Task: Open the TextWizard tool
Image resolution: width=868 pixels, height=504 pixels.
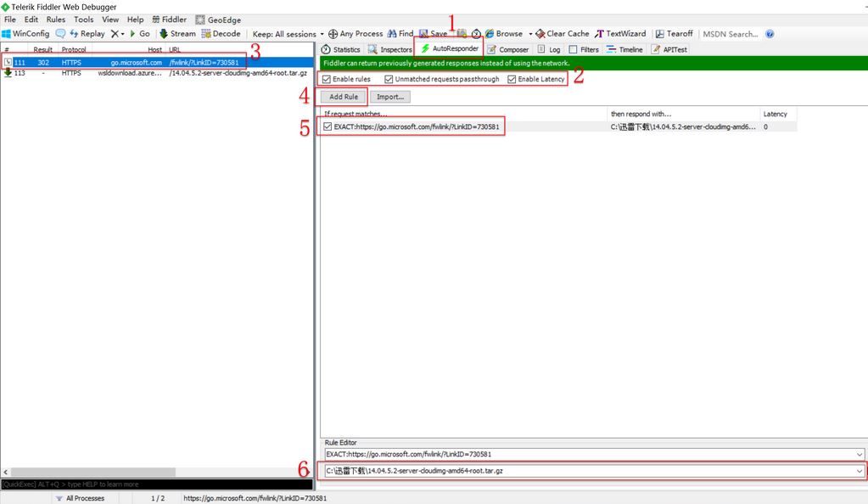Action: point(620,34)
